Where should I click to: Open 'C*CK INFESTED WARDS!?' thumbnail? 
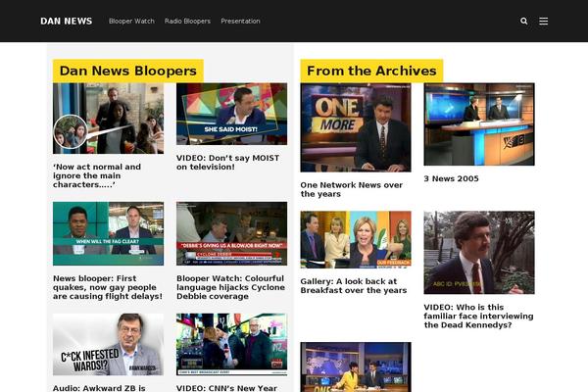pyautogui.click(x=109, y=344)
